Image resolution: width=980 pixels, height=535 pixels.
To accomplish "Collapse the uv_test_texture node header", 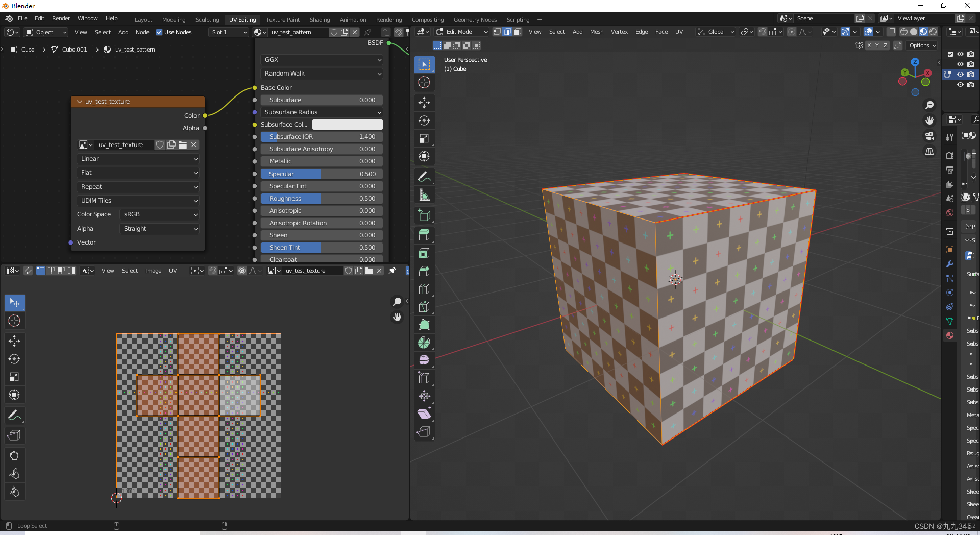I will (80, 102).
